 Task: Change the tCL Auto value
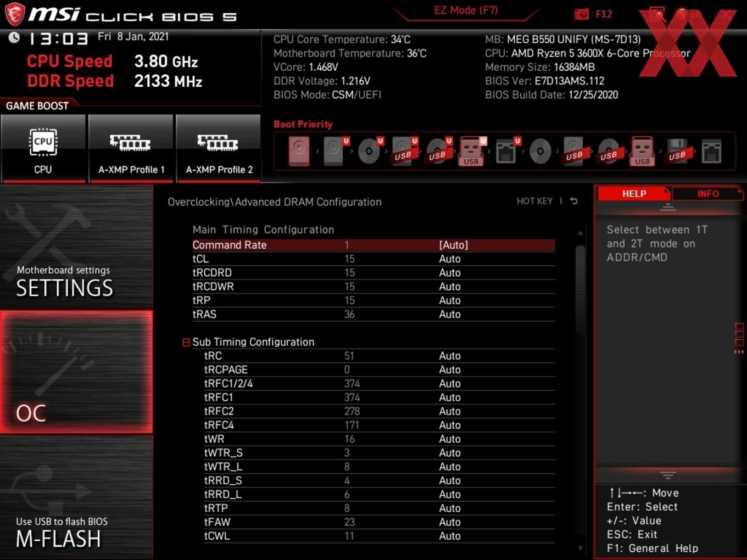[449, 259]
